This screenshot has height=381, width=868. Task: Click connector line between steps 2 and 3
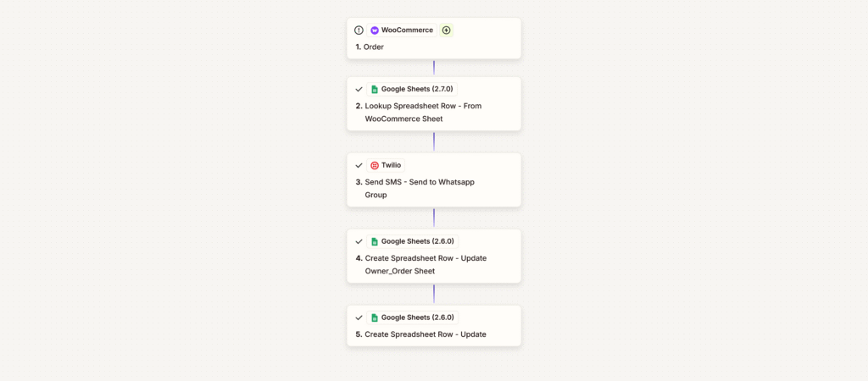coord(434,141)
